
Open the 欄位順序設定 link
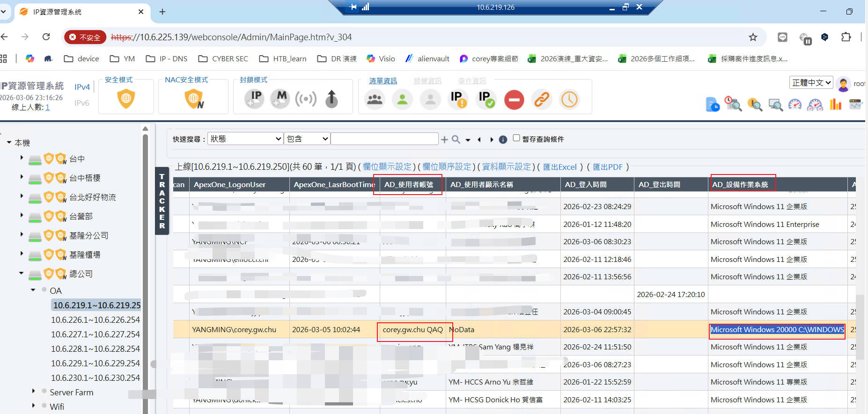(447, 167)
